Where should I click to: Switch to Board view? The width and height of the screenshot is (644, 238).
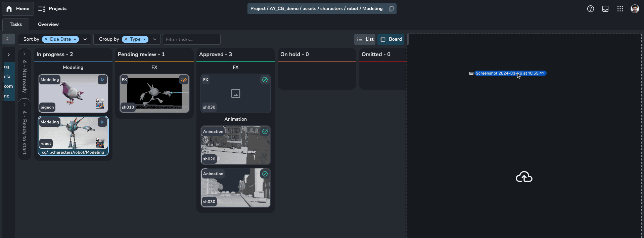pos(391,39)
